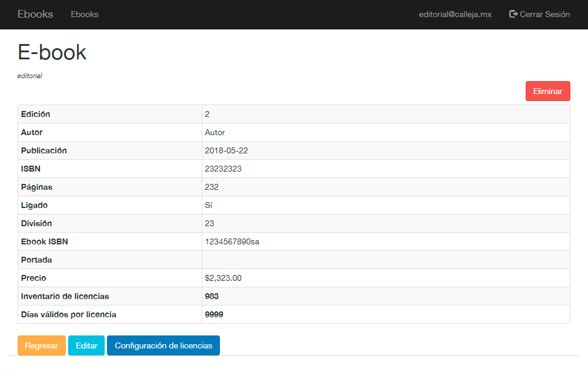Open the editorial@calleja.mx account menu item
Viewport: 588px width, 376px height.
click(455, 14)
